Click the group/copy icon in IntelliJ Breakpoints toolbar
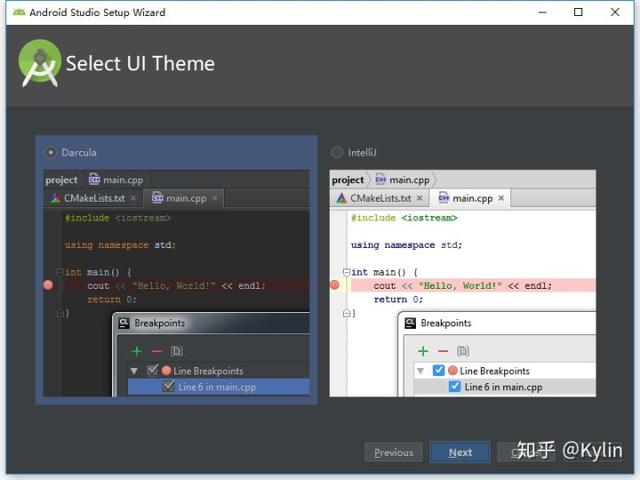The image size is (640, 480). [x=463, y=351]
